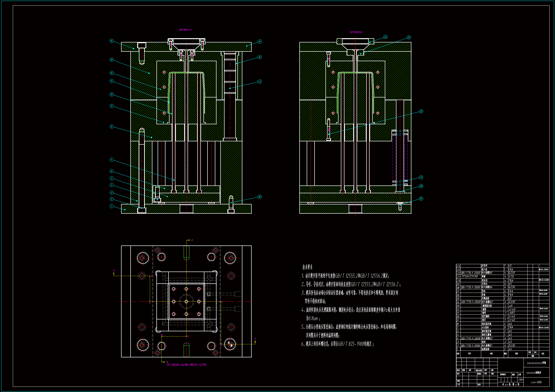Click balloon 17 pointing to guide pillar

(259, 82)
